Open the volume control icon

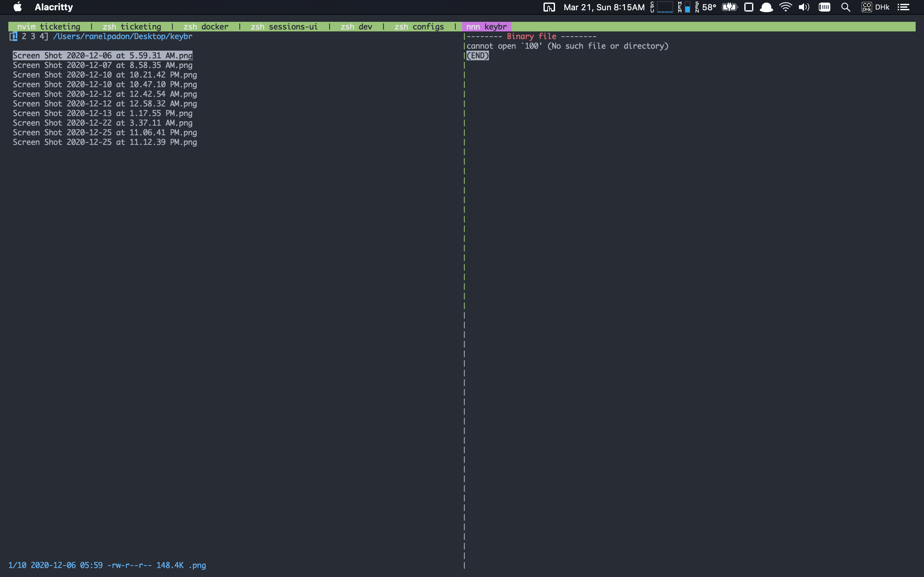pyautogui.click(x=804, y=7)
